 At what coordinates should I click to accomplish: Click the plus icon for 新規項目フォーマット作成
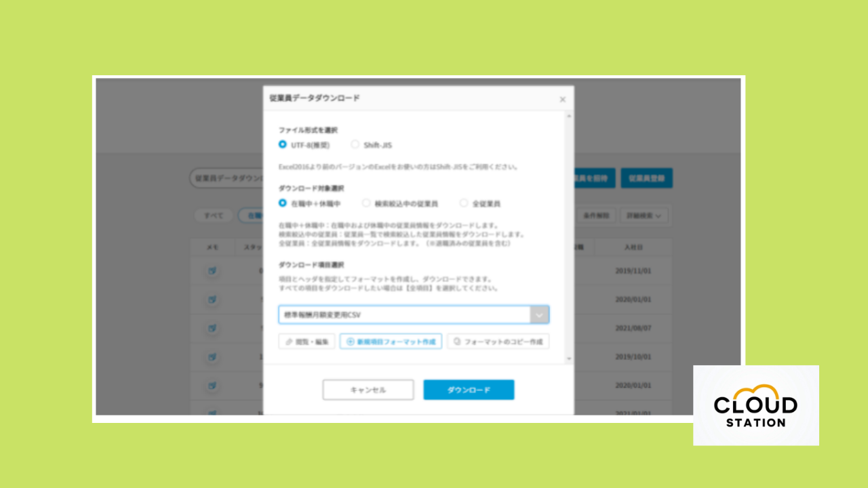[x=350, y=342]
